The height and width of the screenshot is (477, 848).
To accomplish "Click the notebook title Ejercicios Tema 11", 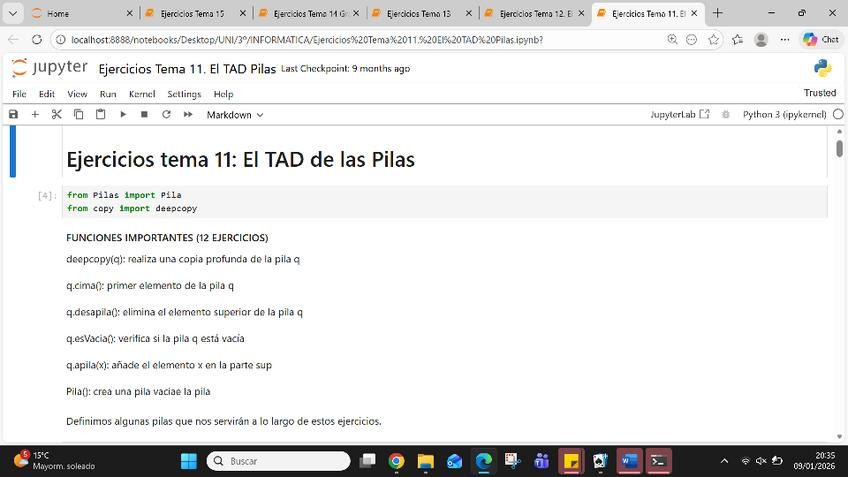I will click(187, 69).
